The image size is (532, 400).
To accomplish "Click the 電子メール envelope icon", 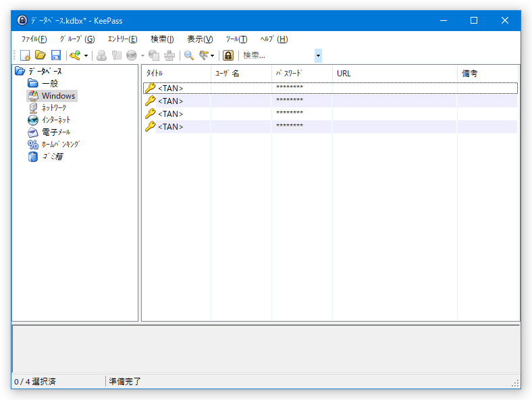I will [x=33, y=132].
